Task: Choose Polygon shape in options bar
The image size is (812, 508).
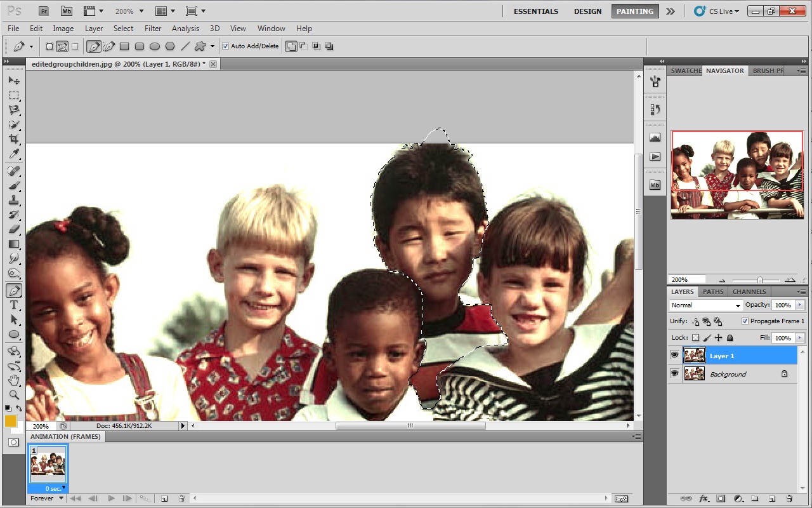Action: tap(170, 46)
